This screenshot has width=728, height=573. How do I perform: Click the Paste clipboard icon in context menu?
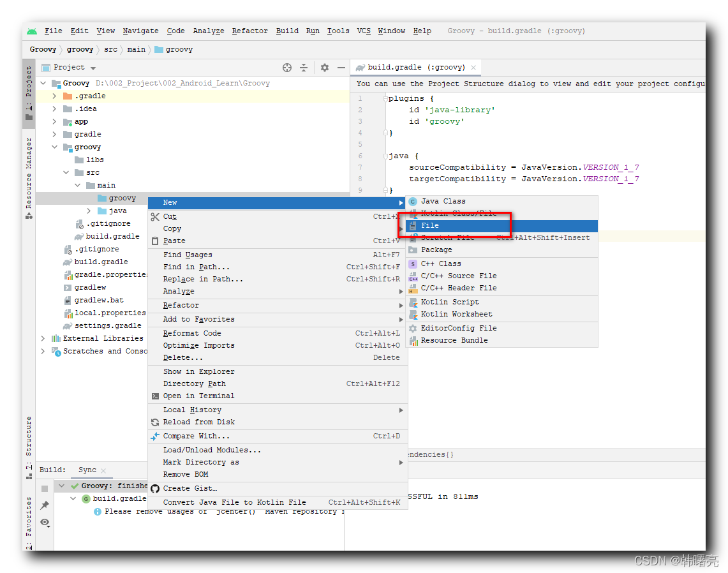click(x=155, y=241)
